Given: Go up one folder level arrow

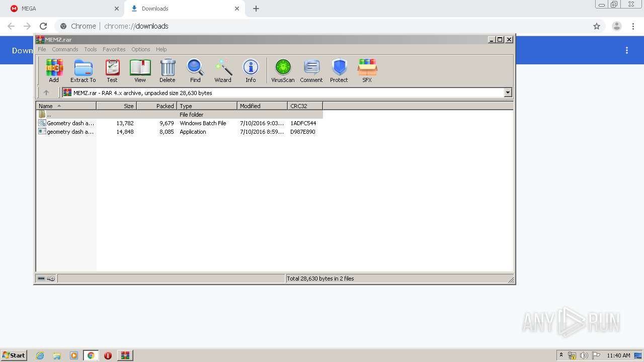Looking at the screenshot, I should 46,93.
